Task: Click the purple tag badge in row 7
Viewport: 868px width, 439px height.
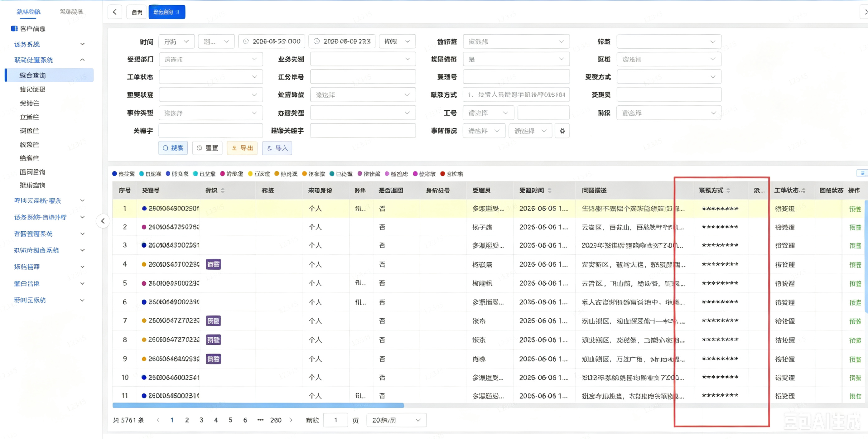Action: pyautogui.click(x=213, y=321)
